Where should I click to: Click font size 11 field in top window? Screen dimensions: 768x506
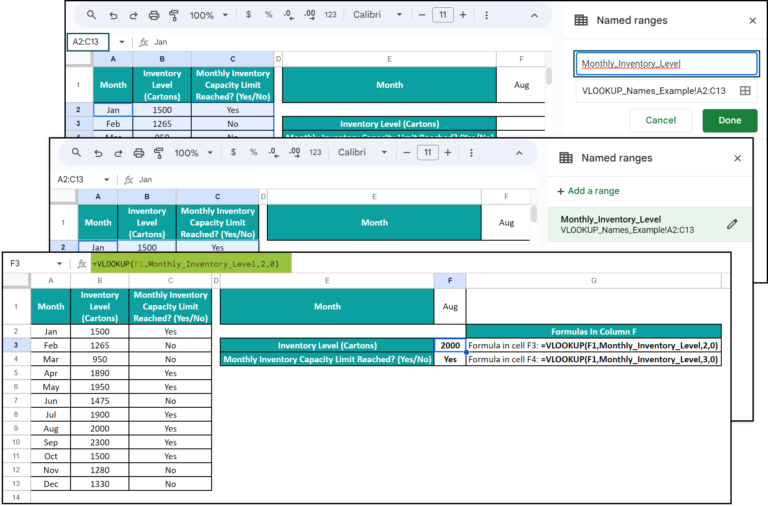tap(443, 15)
